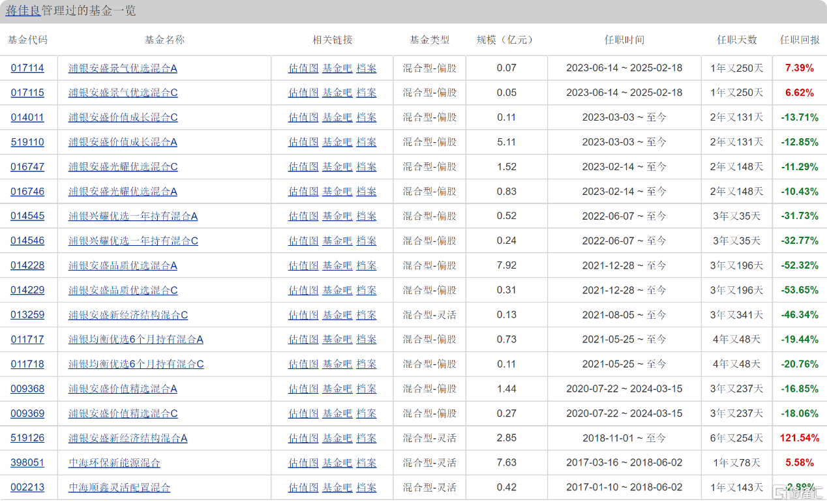This screenshot has height=504, width=827.
Task: Open fund code 398051 link
Action: coord(27,463)
